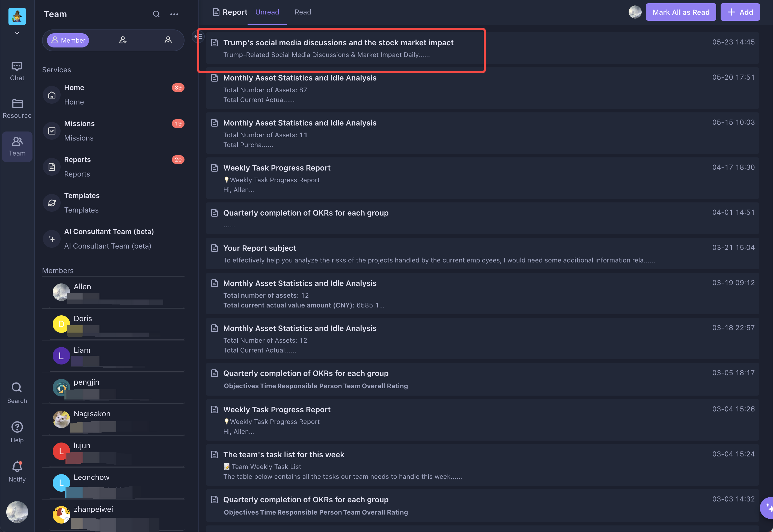The width and height of the screenshot is (773, 532).
Task: Open Trump's social media discussions report
Action: pos(482,48)
